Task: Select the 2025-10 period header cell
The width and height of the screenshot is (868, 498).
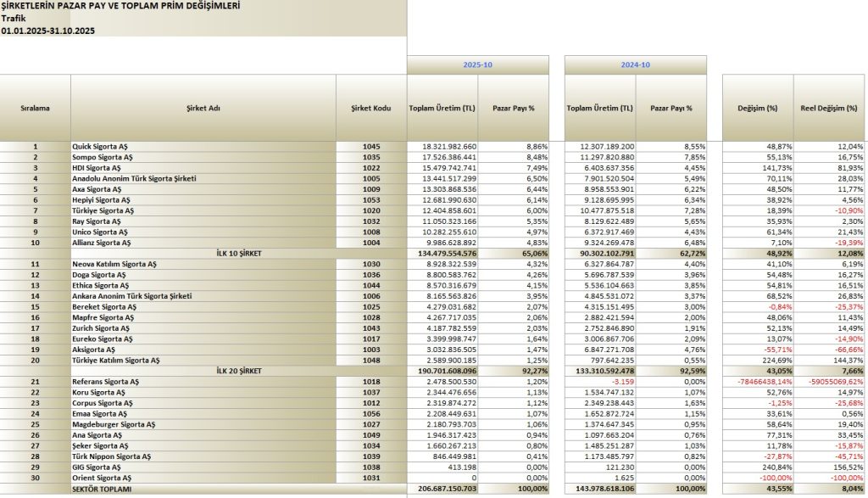Action: coord(478,65)
